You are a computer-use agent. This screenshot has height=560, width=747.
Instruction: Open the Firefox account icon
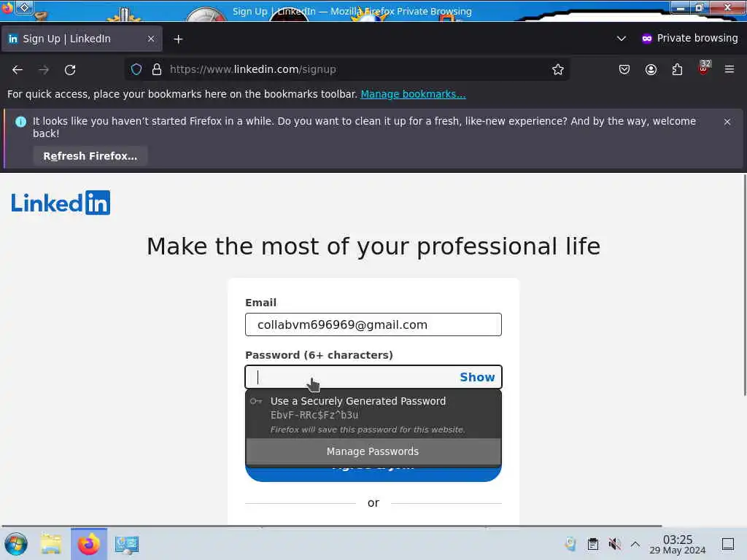click(x=651, y=69)
